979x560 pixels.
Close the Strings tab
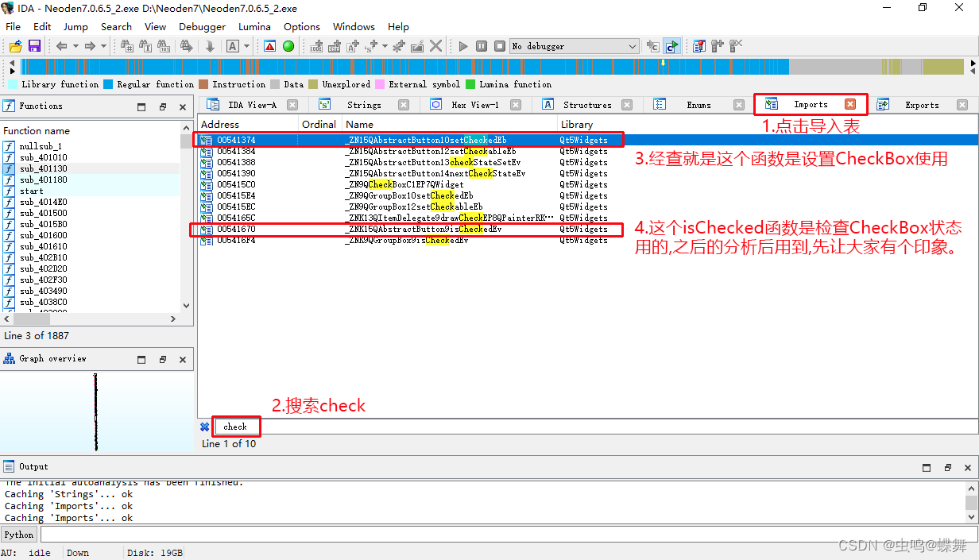[404, 105]
